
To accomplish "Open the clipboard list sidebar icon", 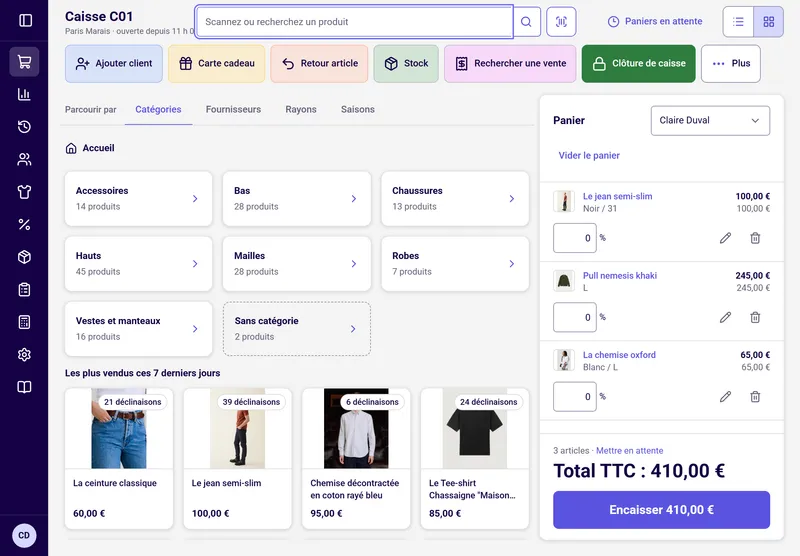I will click(x=24, y=290).
